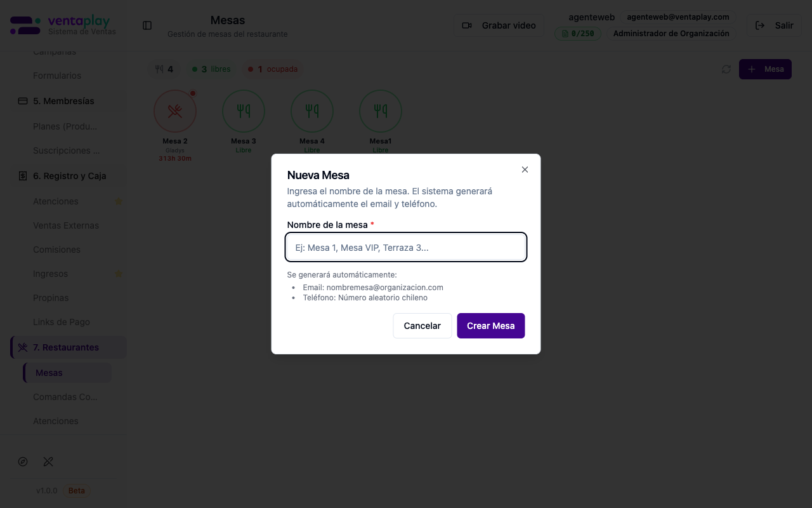The image size is (812, 508).
Task: Open the Mesas menu item under Restaurantes
Action: point(49,373)
